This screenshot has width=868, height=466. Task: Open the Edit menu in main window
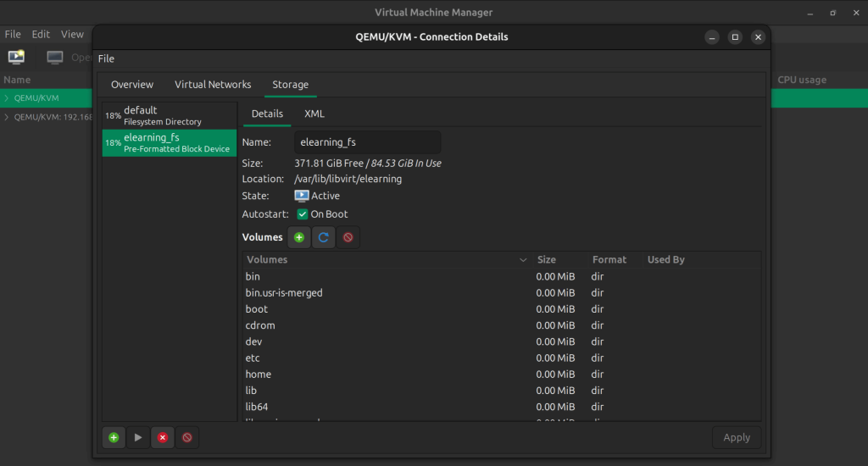[x=41, y=34]
